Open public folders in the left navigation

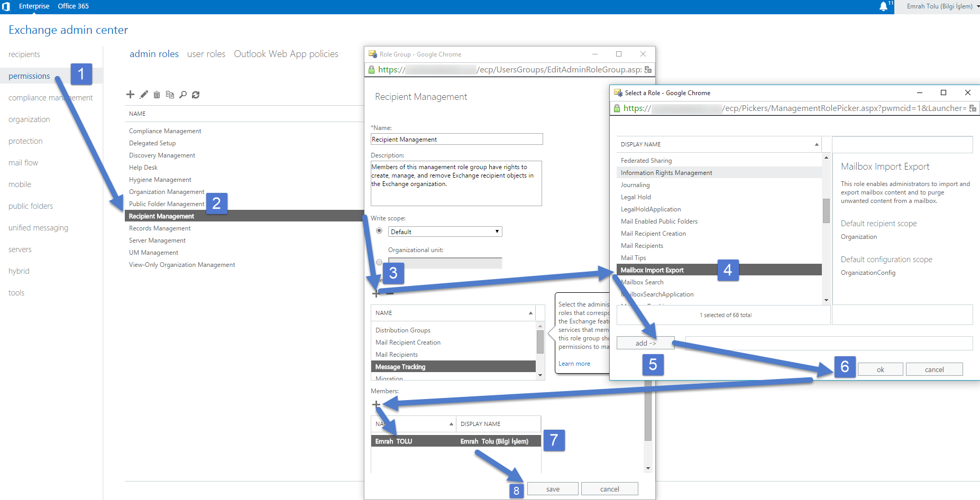point(31,206)
